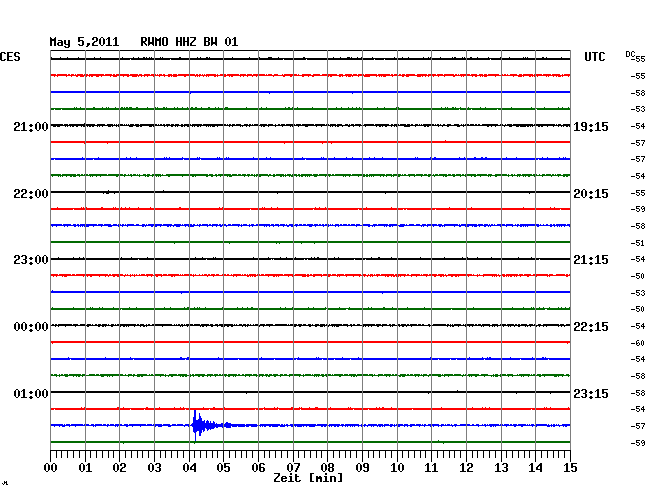650x494 pixels.
Task: Select the 00 minute tick label
Action: pos(51,468)
